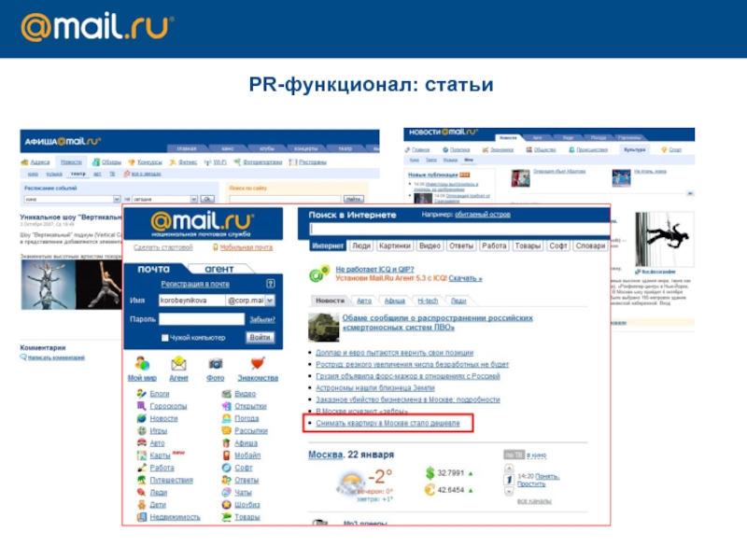Focus the Пароль password field
Screen dimensions: 747x560
coord(202,319)
